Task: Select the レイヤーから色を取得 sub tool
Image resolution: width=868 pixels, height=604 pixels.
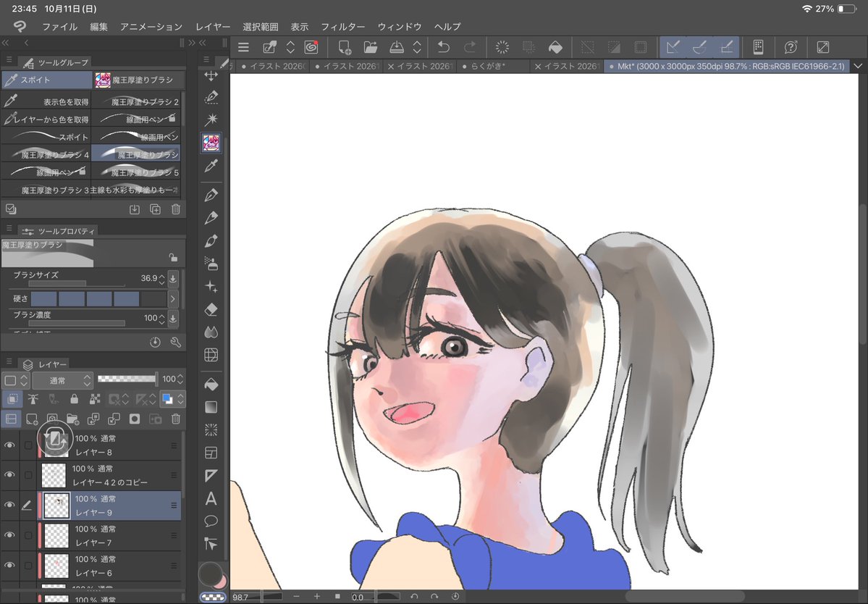Action: 46,119
